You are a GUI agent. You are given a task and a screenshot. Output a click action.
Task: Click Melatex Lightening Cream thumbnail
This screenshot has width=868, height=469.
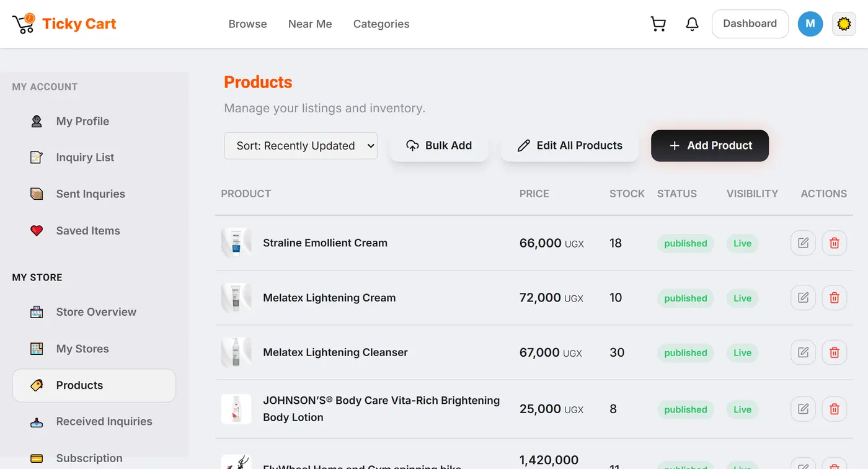[x=236, y=298]
